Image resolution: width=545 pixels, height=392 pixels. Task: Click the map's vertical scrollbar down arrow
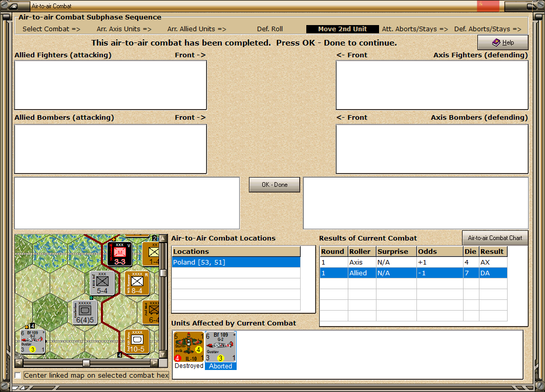coord(162,355)
